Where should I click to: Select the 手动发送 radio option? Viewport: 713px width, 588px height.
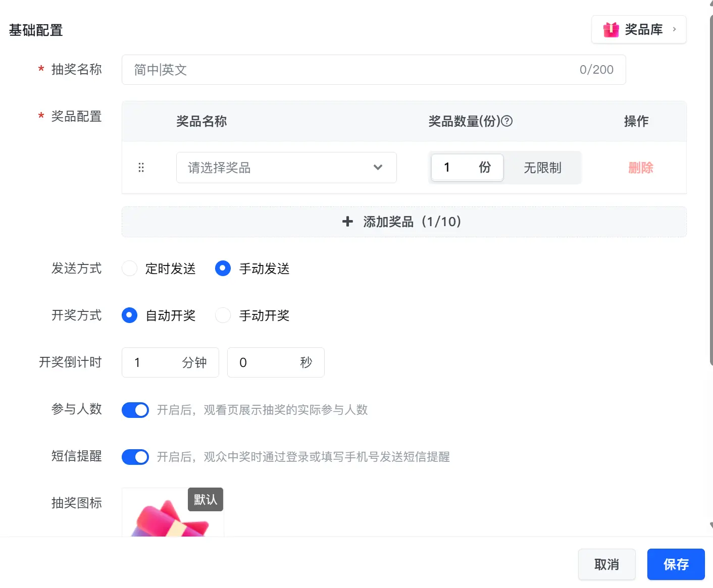coord(223,269)
